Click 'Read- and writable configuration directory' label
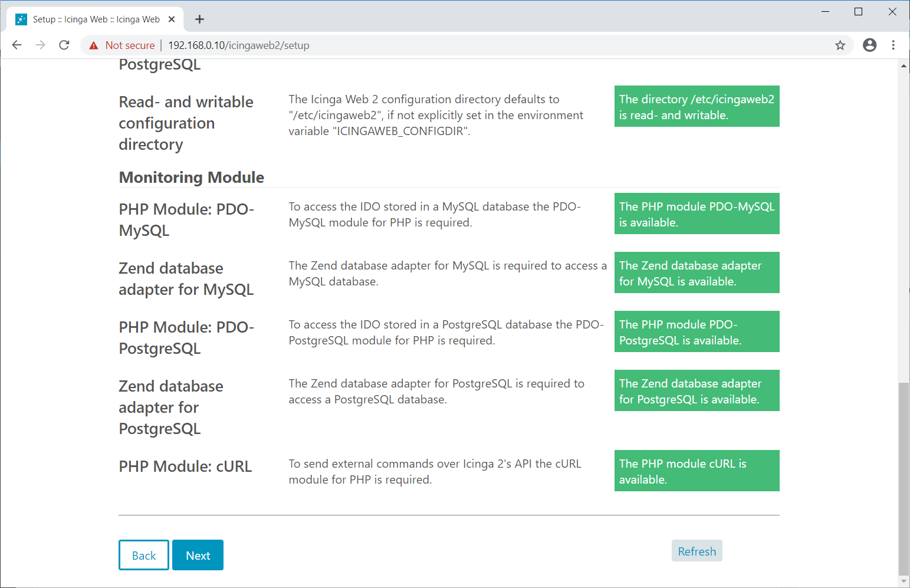 pos(186,123)
